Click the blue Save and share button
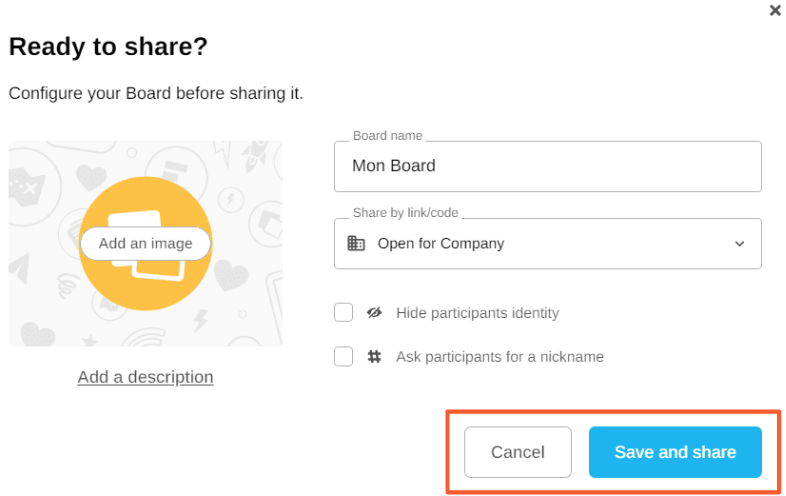 click(x=675, y=452)
